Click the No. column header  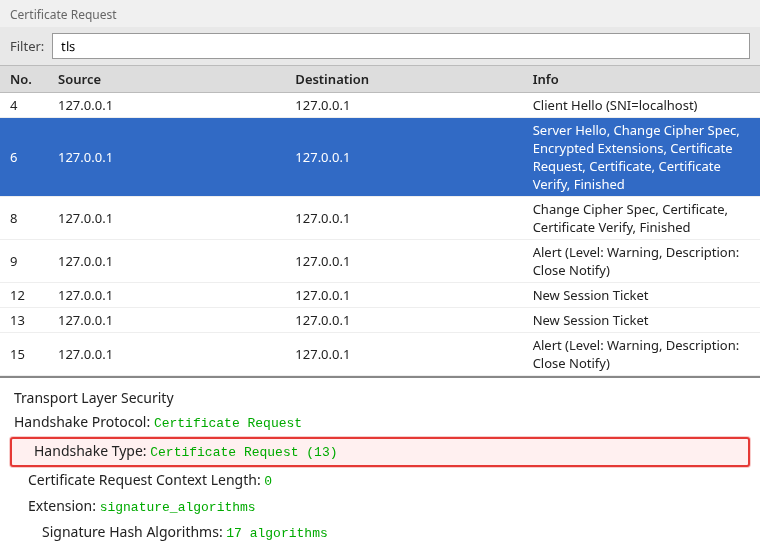21,79
